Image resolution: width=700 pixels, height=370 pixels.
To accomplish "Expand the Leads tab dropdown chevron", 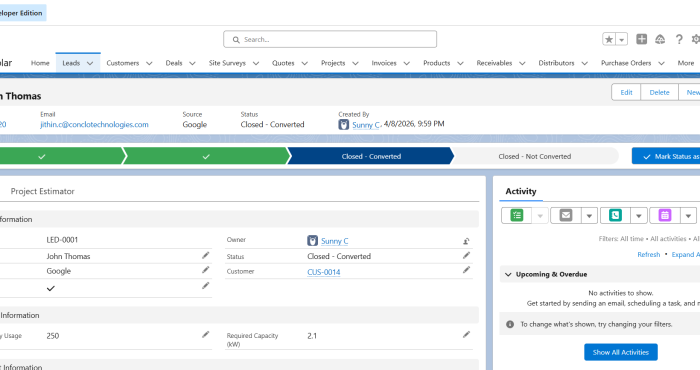I will tap(90, 63).
